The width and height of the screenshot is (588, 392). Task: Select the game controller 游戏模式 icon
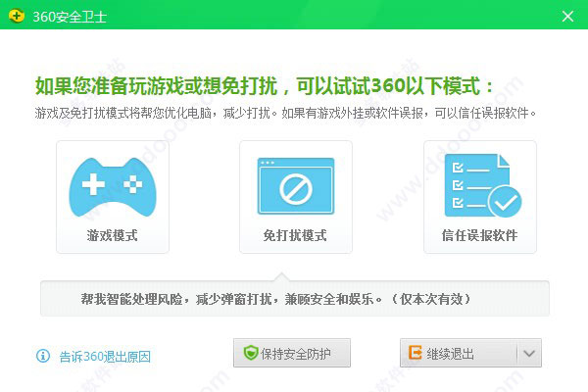pyautogui.click(x=113, y=187)
